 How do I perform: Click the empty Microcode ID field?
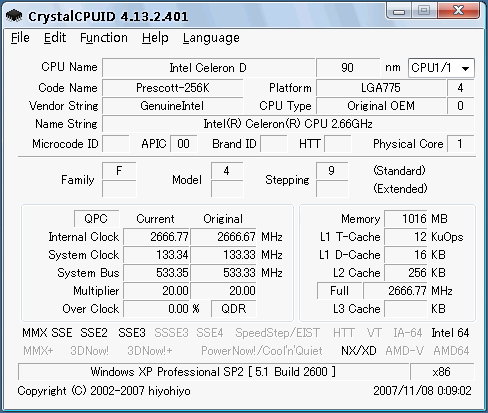click(x=116, y=144)
